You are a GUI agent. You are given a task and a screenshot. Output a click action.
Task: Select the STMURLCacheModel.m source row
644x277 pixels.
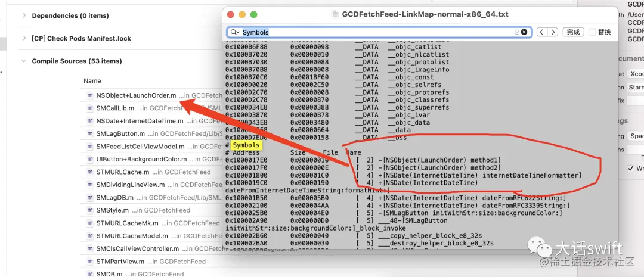click(151, 235)
